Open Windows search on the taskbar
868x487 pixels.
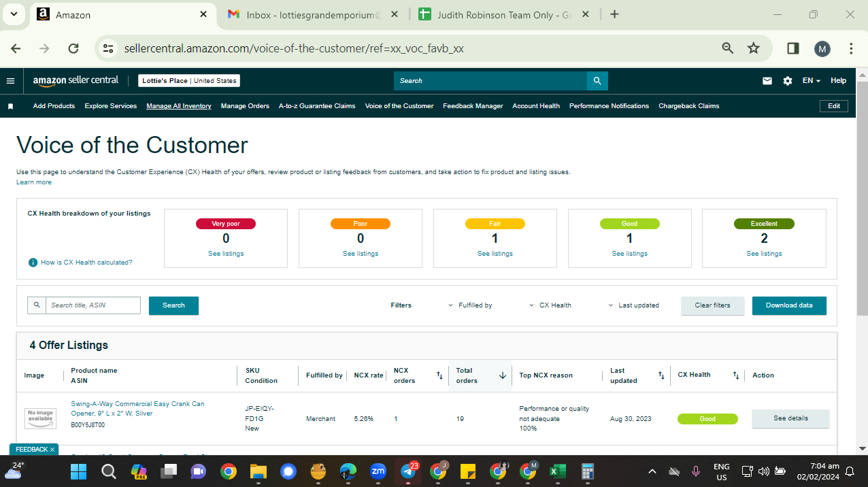(x=108, y=471)
